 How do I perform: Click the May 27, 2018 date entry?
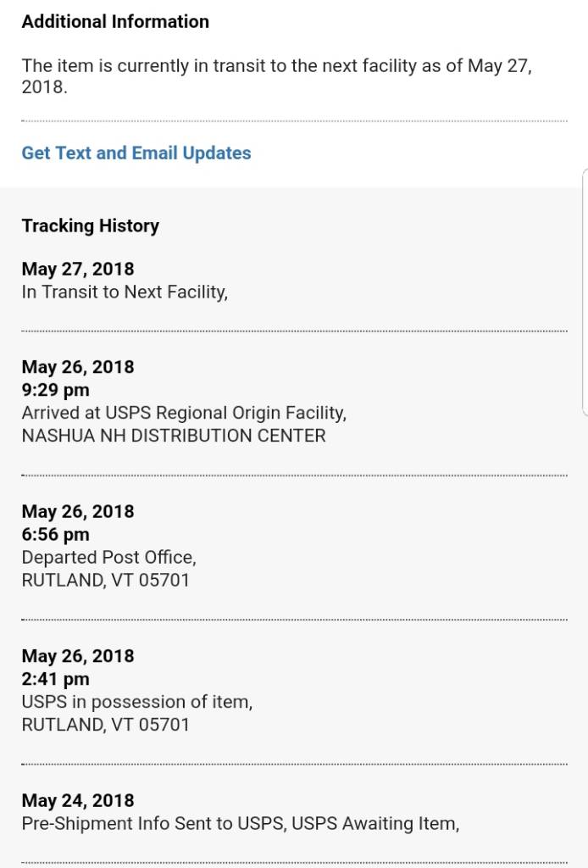[x=78, y=270]
